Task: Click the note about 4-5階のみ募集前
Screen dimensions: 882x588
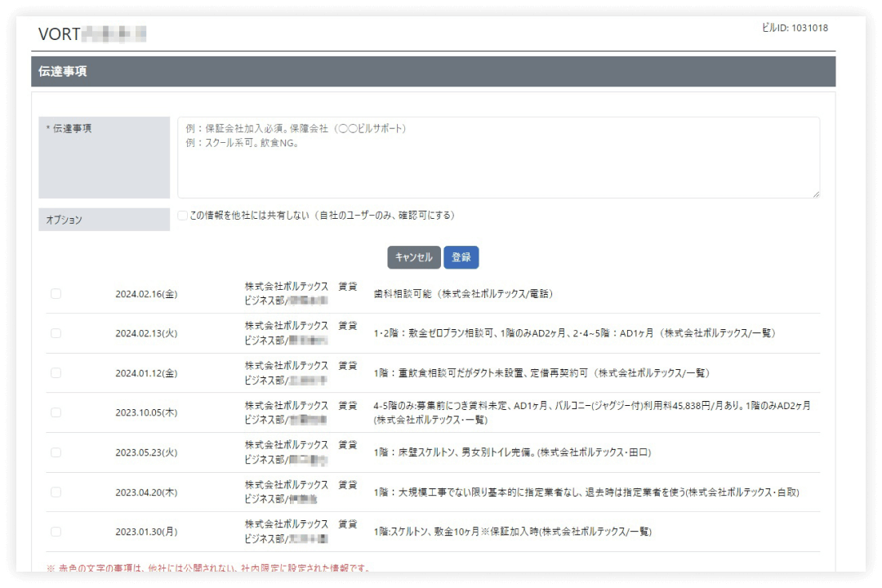Action: (592, 412)
